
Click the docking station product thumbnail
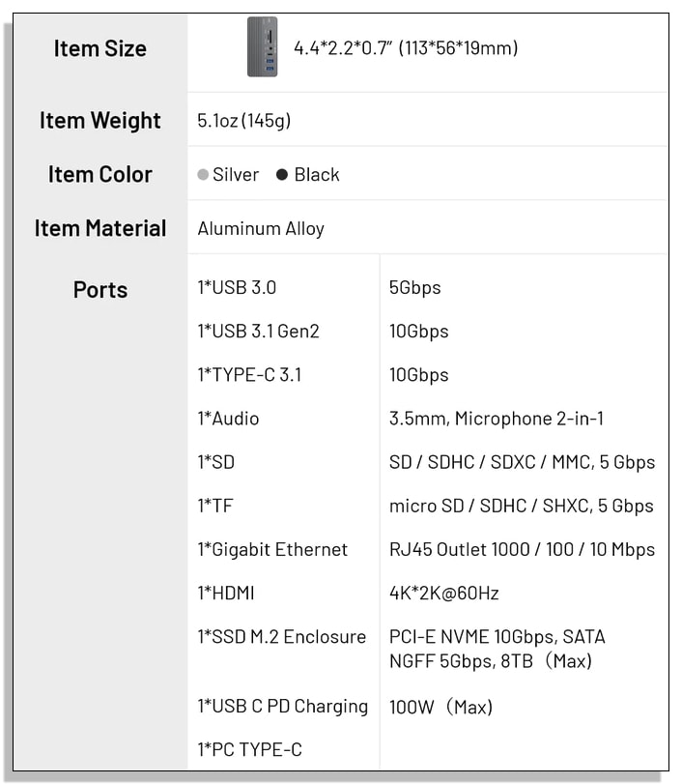pos(262,47)
